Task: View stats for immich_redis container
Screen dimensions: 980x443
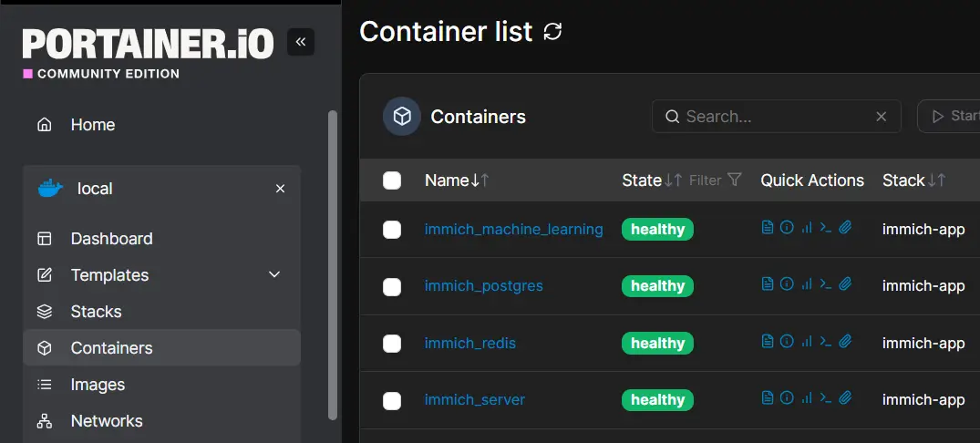Action: pyautogui.click(x=806, y=342)
